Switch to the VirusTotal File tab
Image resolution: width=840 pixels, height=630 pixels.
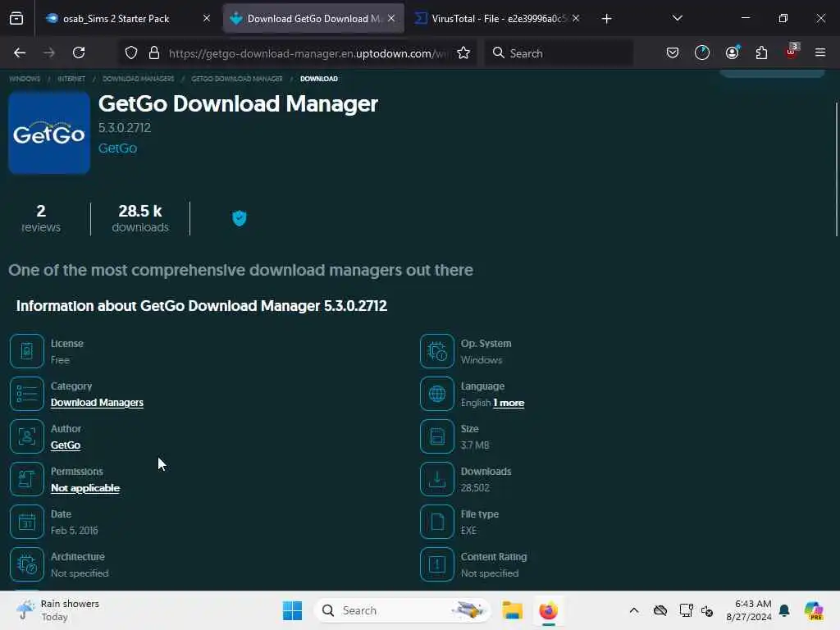(496, 18)
